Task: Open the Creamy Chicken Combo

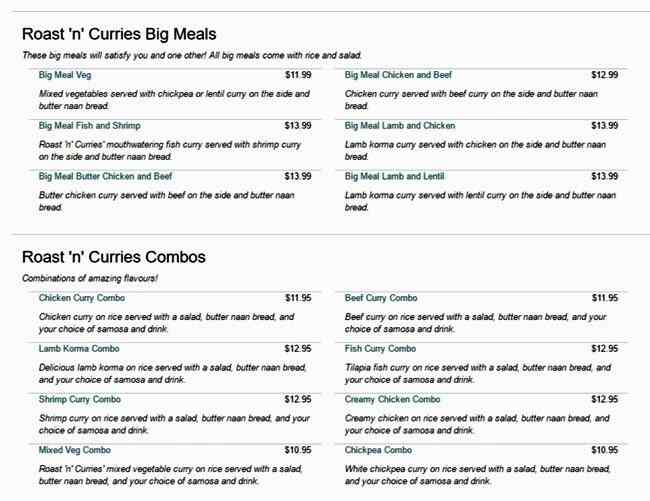Action: click(x=392, y=399)
